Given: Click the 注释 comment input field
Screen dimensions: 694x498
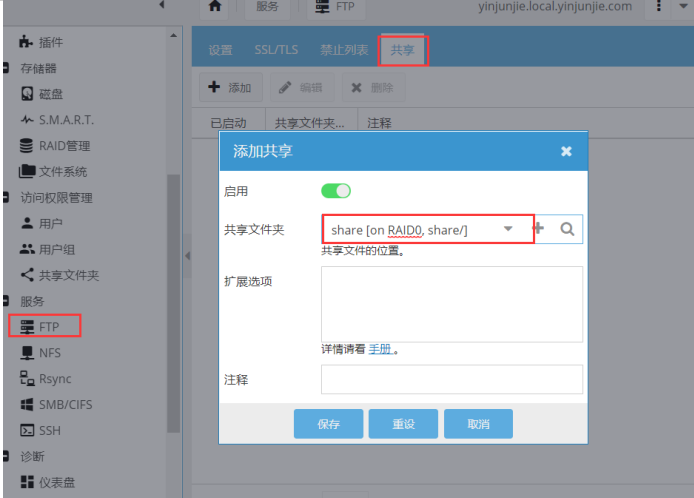Looking at the screenshot, I should click(x=452, y=379).
